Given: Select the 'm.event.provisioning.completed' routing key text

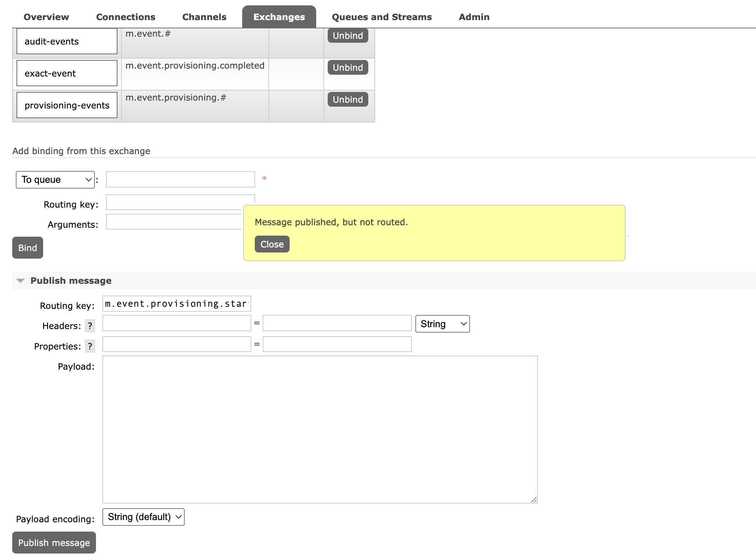Looking at the screenshot, I should point(195,65).
